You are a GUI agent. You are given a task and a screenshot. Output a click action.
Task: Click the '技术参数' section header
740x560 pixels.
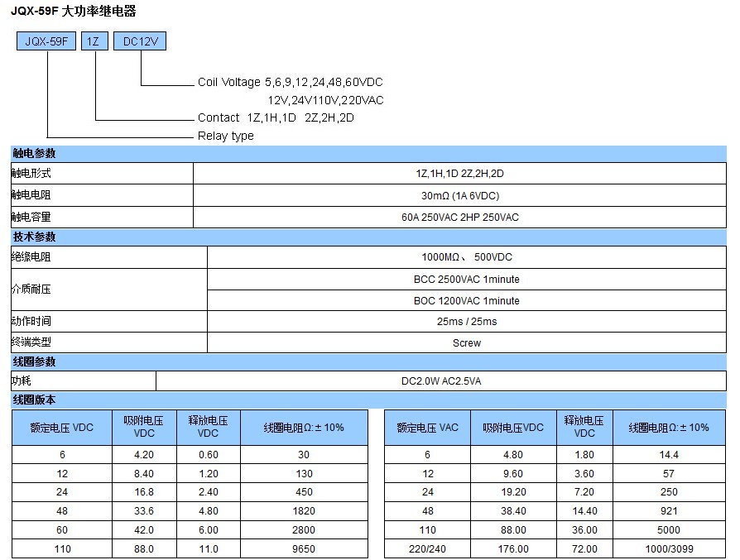point(368,237)
